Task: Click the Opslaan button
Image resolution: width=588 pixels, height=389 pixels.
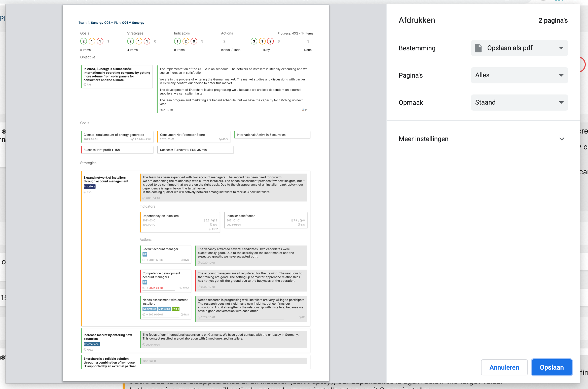Action: [552, 367]
